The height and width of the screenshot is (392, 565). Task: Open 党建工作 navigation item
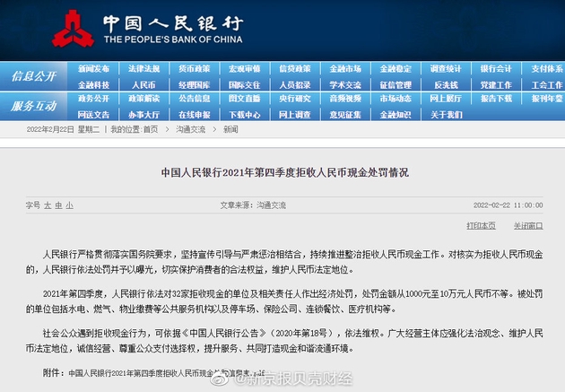pos(496,85)
